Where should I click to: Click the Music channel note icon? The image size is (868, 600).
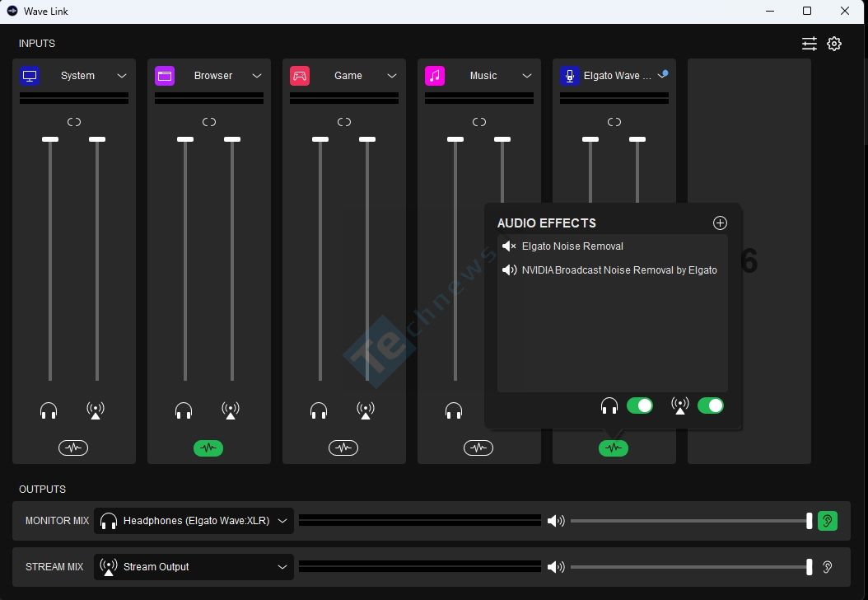pyautogui.click(x=435, y=76)
